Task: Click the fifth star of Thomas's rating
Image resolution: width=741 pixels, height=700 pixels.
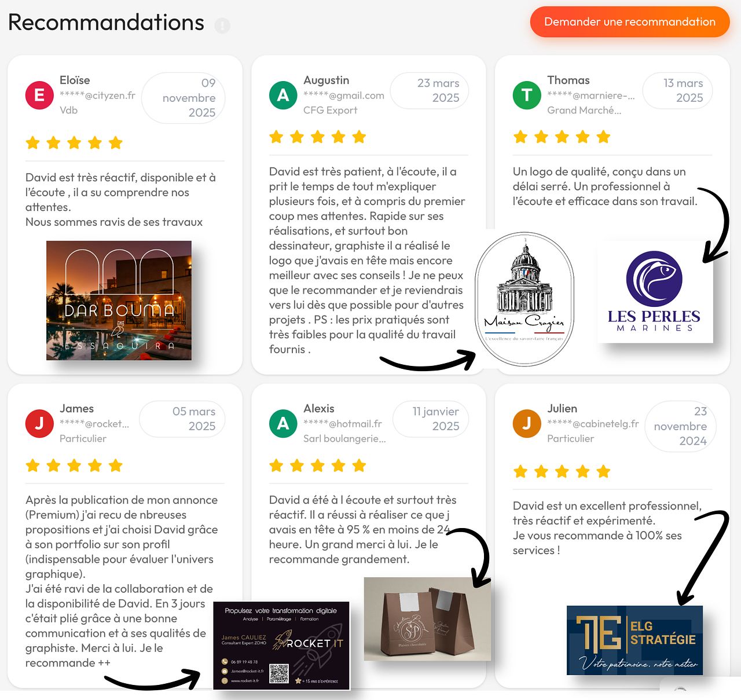Action: coord(603,137)
